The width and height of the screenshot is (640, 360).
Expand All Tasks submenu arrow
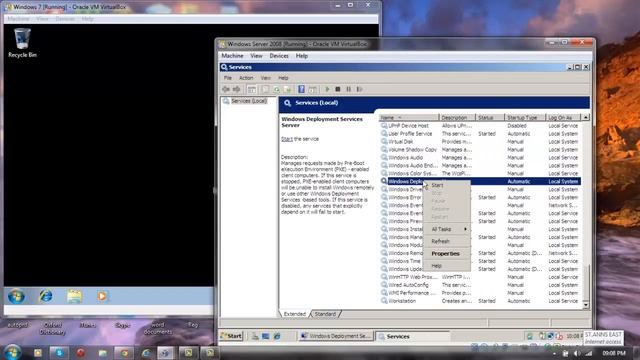click(x=465, y=229)
